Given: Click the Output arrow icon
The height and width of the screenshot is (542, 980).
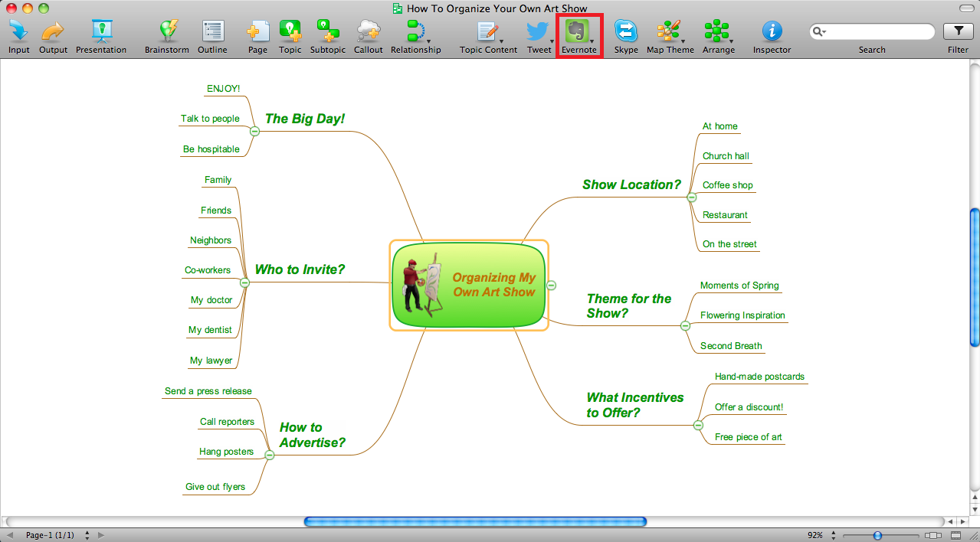Looking at the screenshot, I should (53, 31).
